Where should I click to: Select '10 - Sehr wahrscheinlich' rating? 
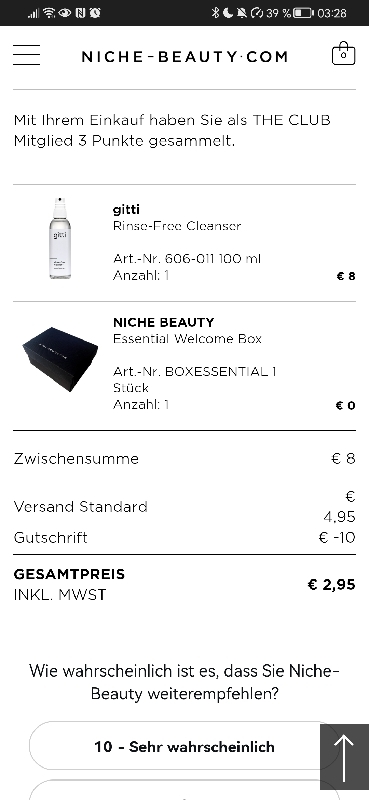coord(184,746)
